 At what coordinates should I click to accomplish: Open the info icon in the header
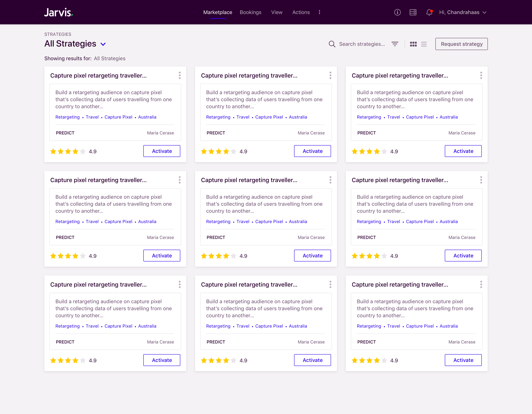[x=397, y=12]
